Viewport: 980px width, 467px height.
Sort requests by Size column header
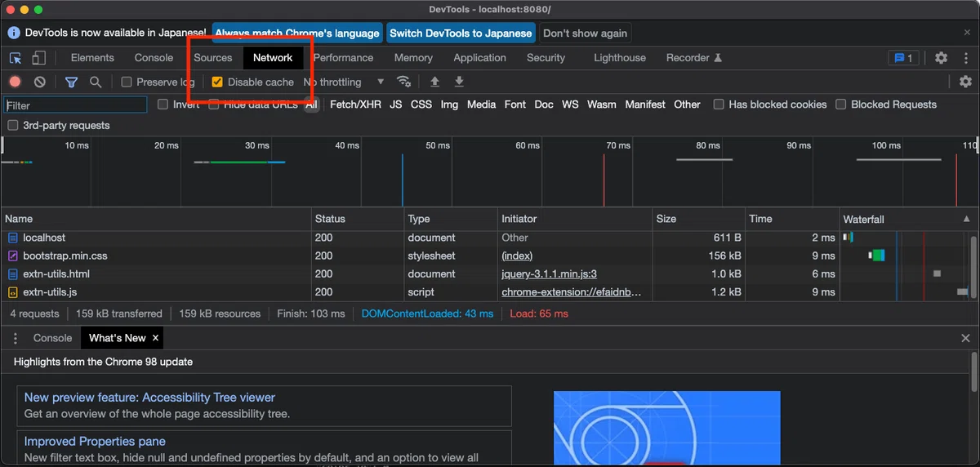point(698,219)
